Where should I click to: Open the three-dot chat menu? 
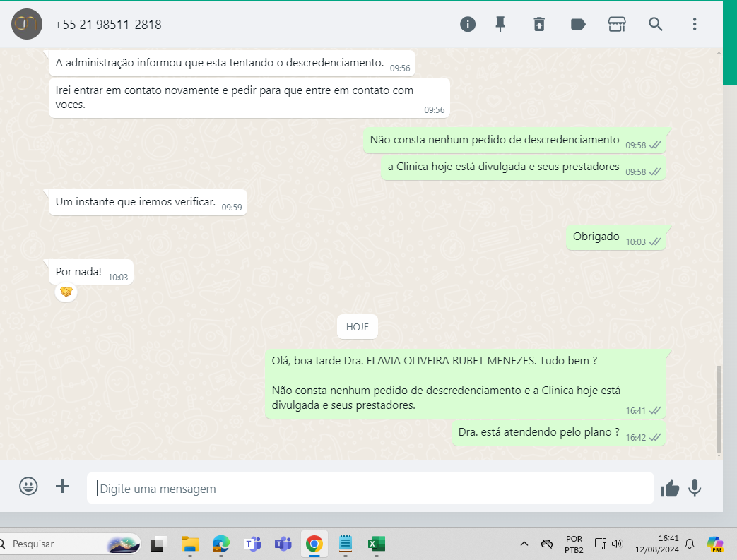click(694, 24)
